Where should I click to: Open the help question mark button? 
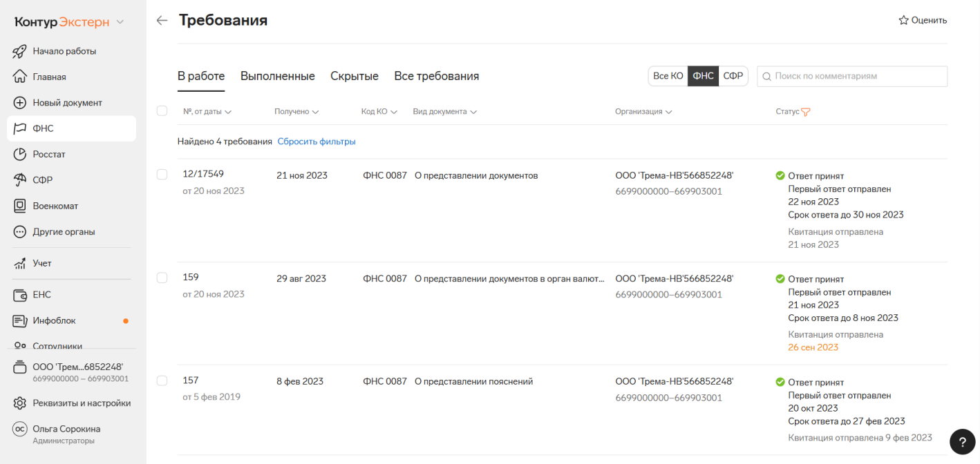point(962,442)
